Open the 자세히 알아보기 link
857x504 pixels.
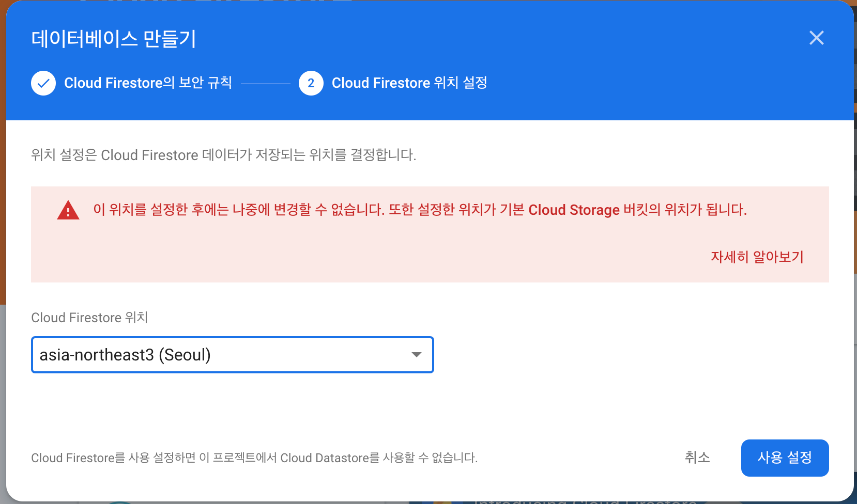tap(757, 257)
